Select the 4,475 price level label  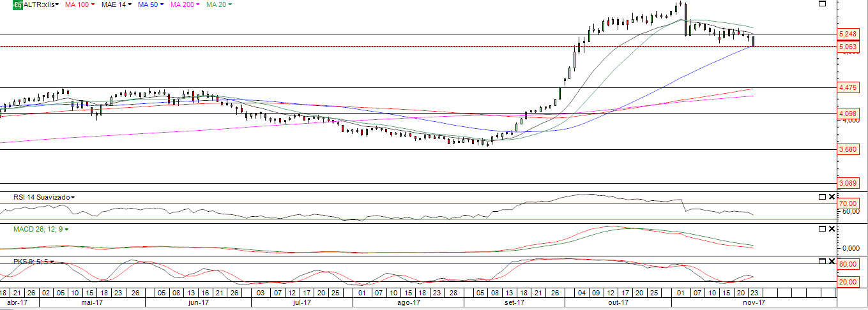click(848, 87)
